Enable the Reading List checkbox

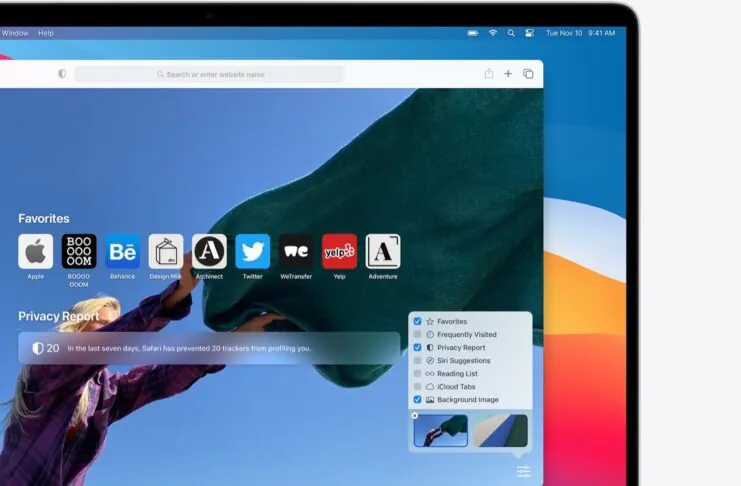[x=417, y=373]
